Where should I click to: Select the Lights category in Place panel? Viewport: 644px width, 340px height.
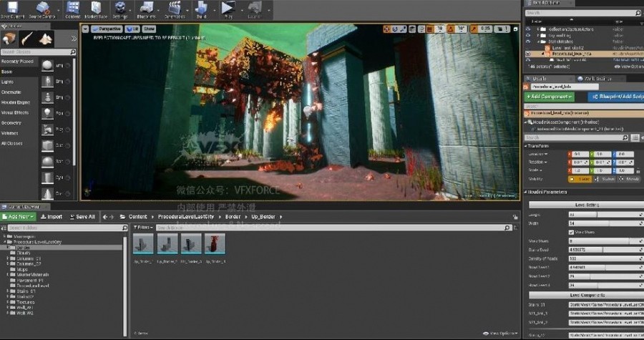(x=7, y=82)
